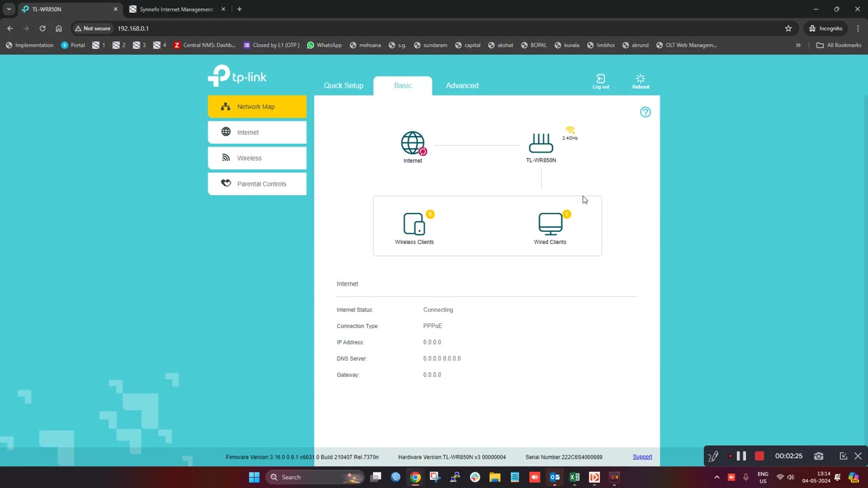The image size is (868, 488).
Task: Click the Windows Start button
Action: tap(254, 477)
